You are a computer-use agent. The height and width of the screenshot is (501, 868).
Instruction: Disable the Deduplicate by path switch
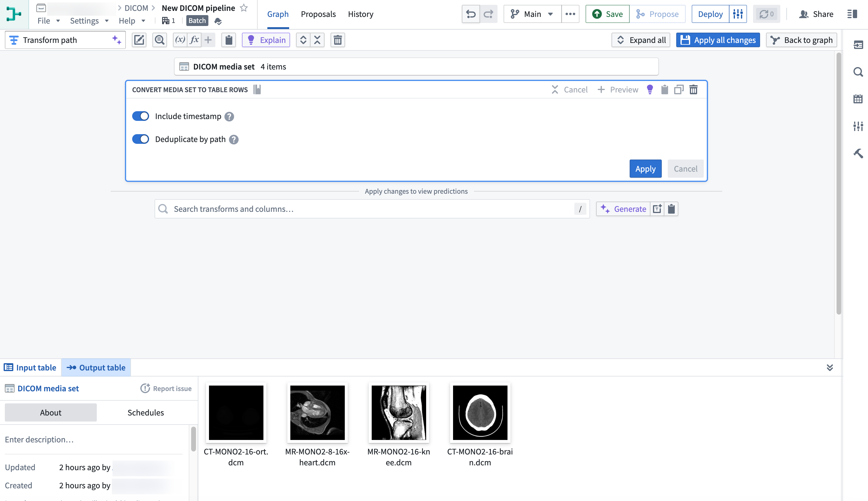click(140, 139)
